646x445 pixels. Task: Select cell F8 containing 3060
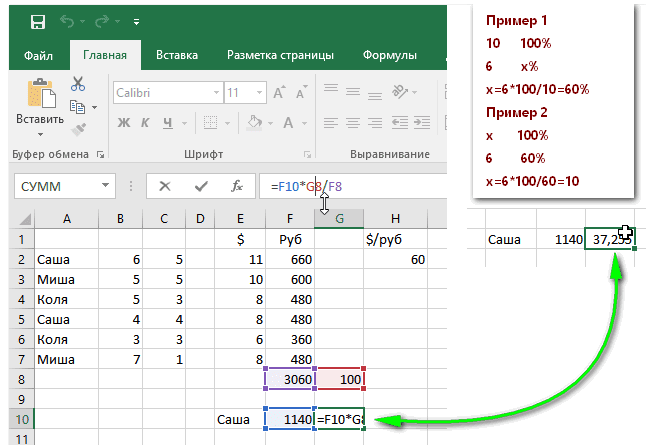[x=290, y=379]
